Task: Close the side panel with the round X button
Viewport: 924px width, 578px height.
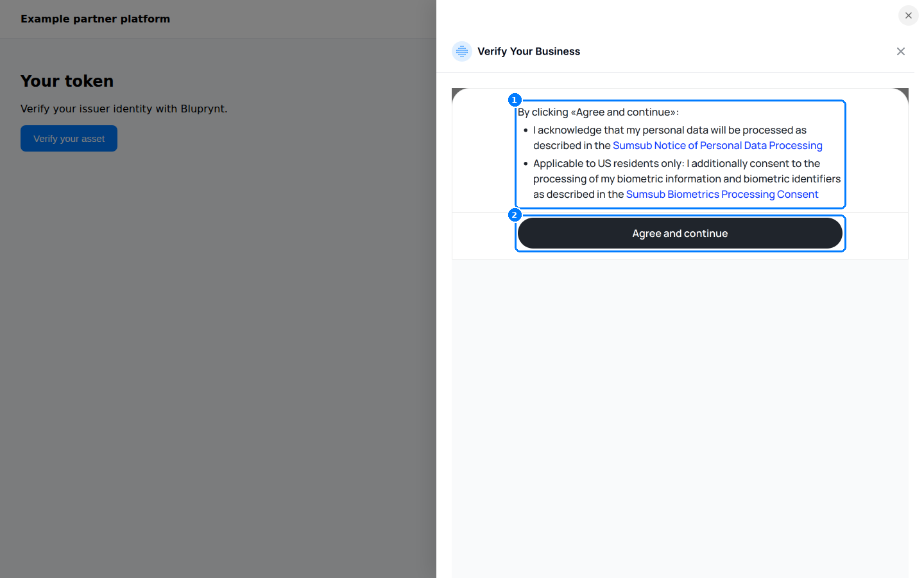Action: 908,15
